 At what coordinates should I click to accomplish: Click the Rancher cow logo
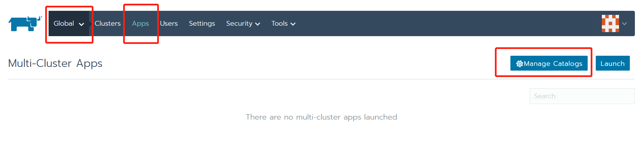(x=25, y=24)
